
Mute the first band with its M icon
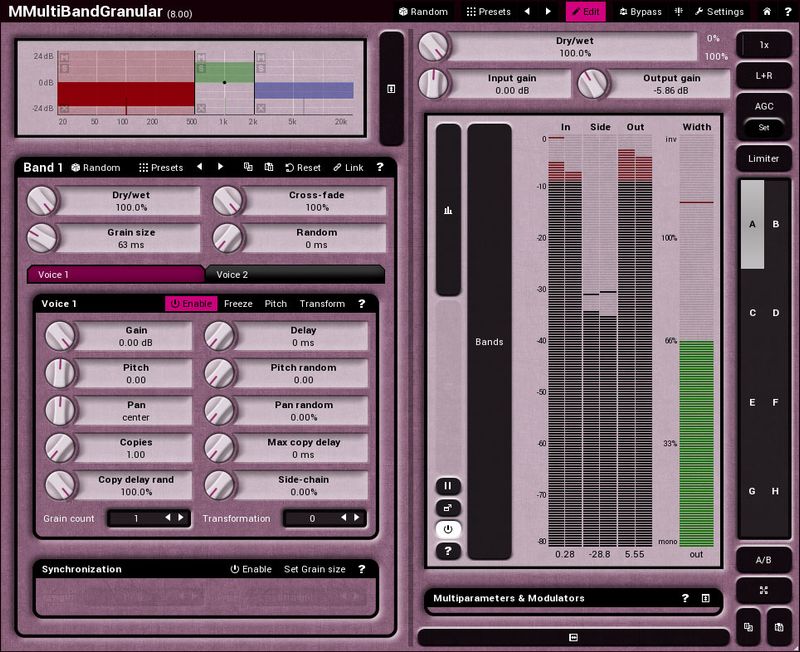click(x=64, y=58)
